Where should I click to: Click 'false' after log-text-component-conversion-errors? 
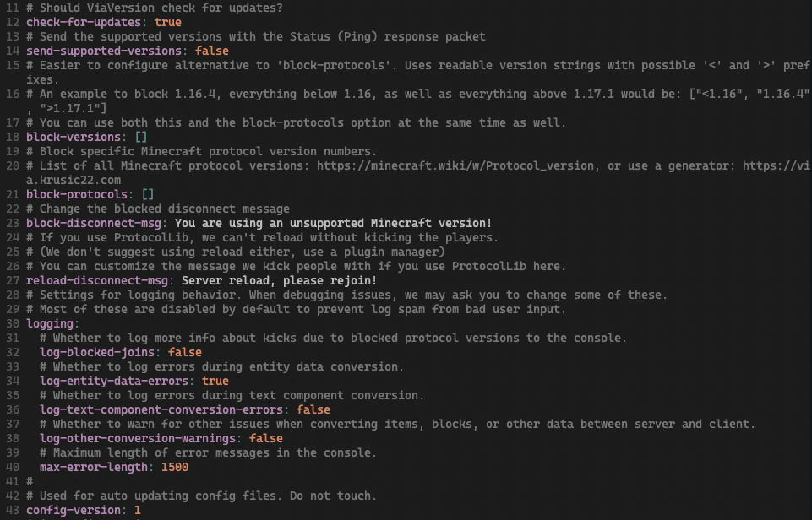tap(313, 409)
